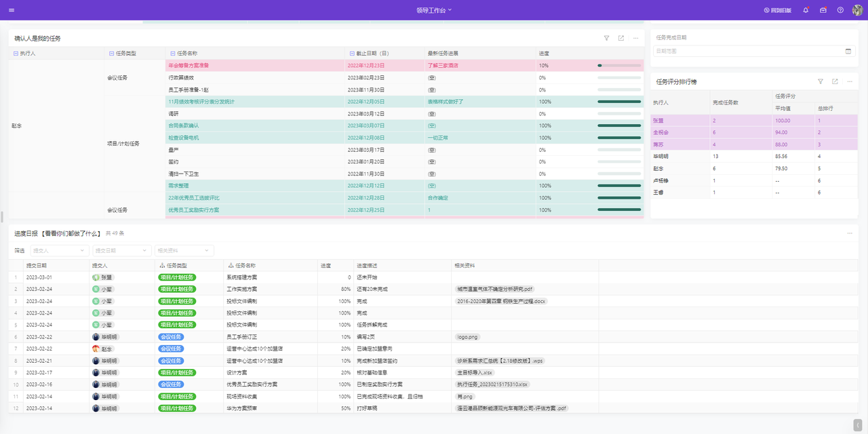Open the 相关资料 filter dropdown
This screenshot has height=434, width=868.
tap(184, 250)
